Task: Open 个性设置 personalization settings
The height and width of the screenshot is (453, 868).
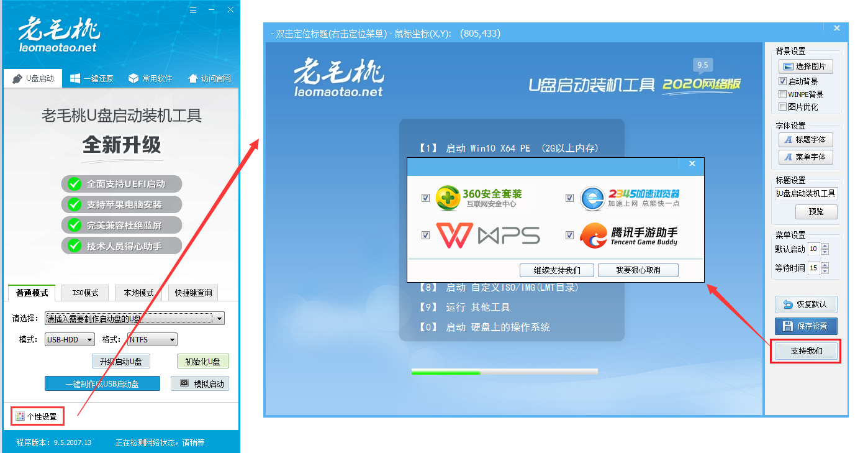Action: coord(37,416)
